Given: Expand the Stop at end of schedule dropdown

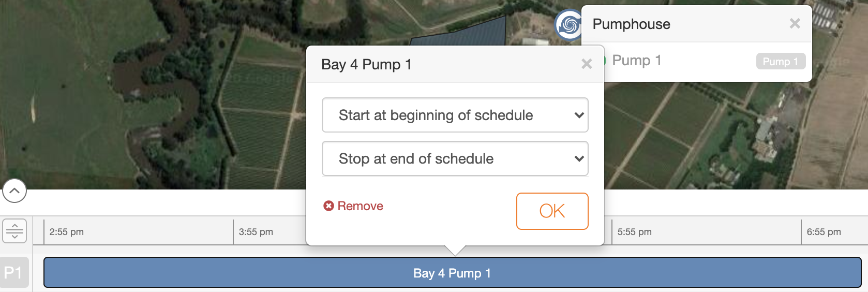Looking at the screenshot, I should pyautogui.click(x=455, y=158).
